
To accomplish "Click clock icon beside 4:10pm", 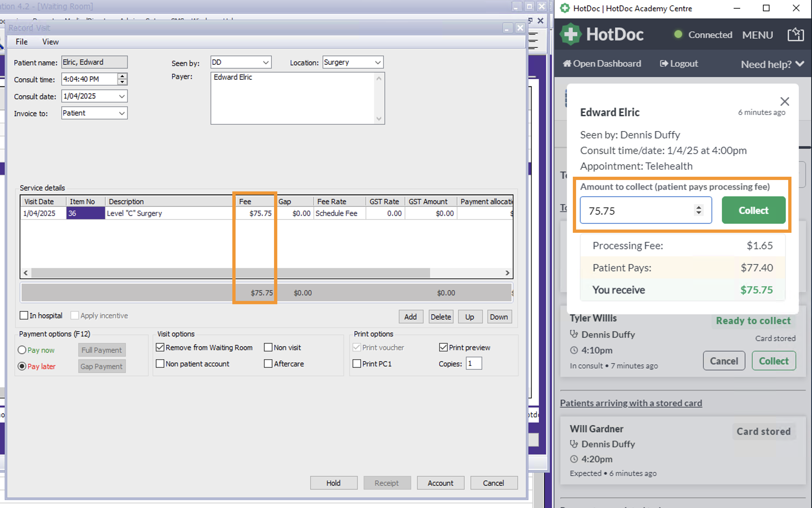I will coord(574,350).
